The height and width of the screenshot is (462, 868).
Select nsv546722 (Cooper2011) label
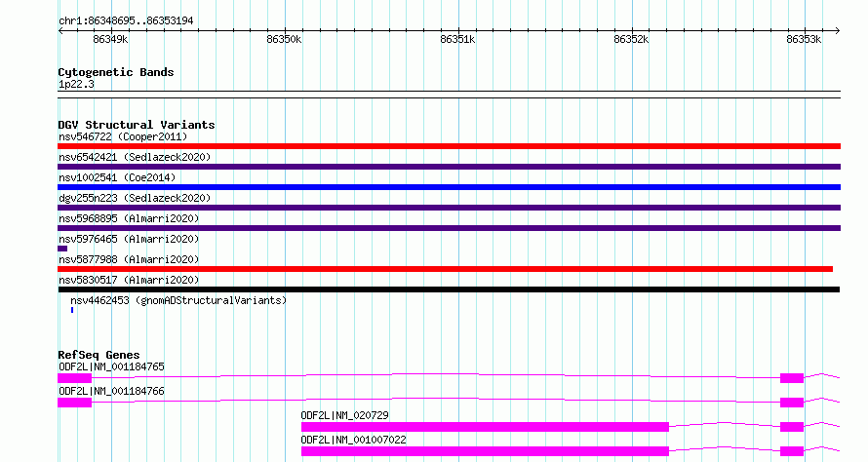pos(123,136)
